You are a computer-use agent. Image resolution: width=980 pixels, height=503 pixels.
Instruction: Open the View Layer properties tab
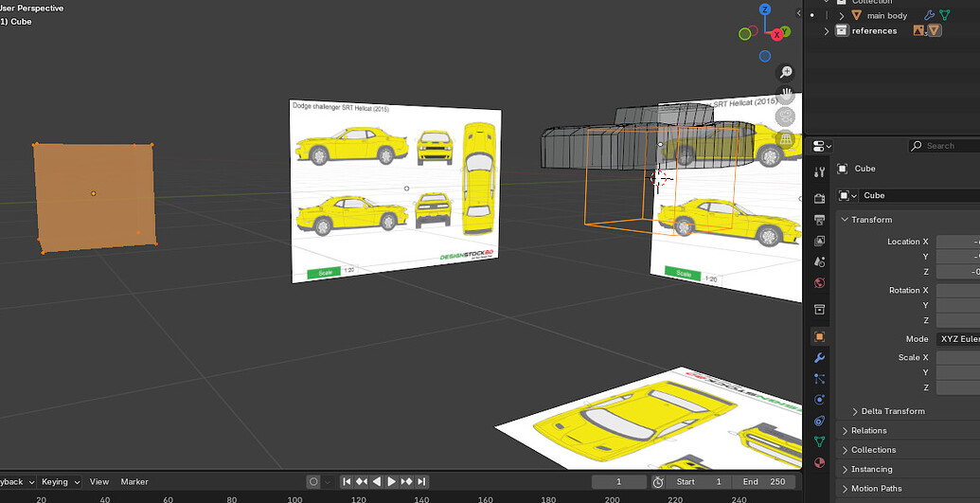[x=819, y=241]
